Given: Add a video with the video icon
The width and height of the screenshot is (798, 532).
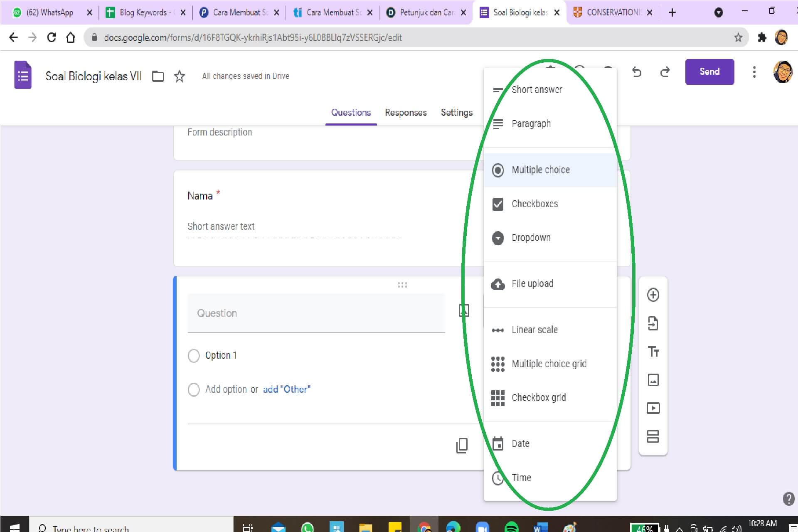Looking at the screenshot, I should click(653, 408).
